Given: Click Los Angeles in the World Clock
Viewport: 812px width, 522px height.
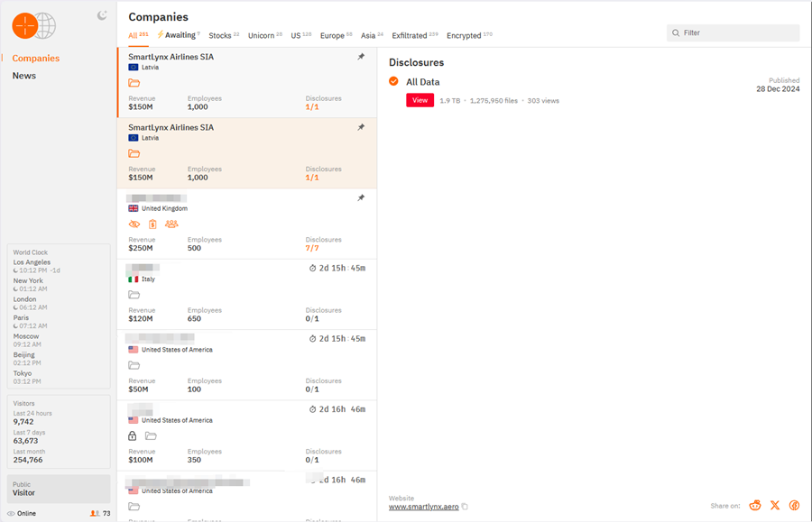Looking at the screenshot, I should [32, 262].
